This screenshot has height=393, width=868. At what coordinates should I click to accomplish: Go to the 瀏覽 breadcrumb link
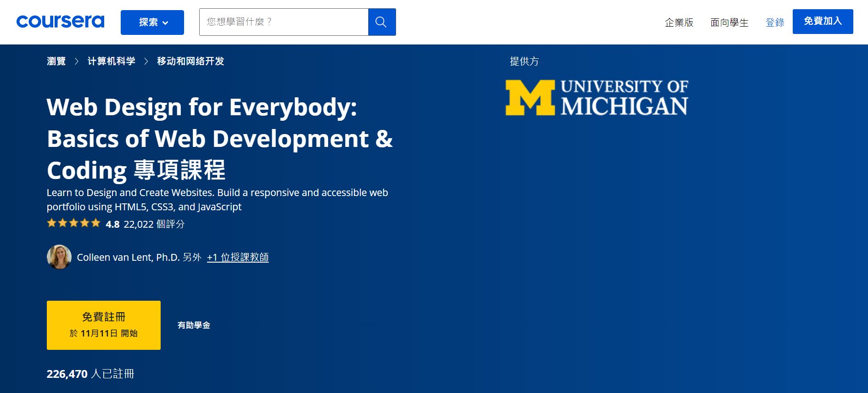56,62
